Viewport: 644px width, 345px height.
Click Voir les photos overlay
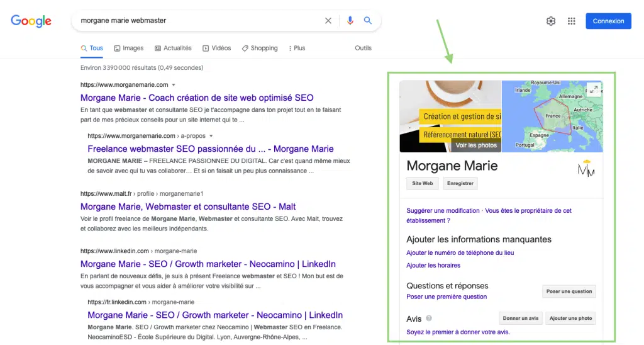[x=476, y=145]
